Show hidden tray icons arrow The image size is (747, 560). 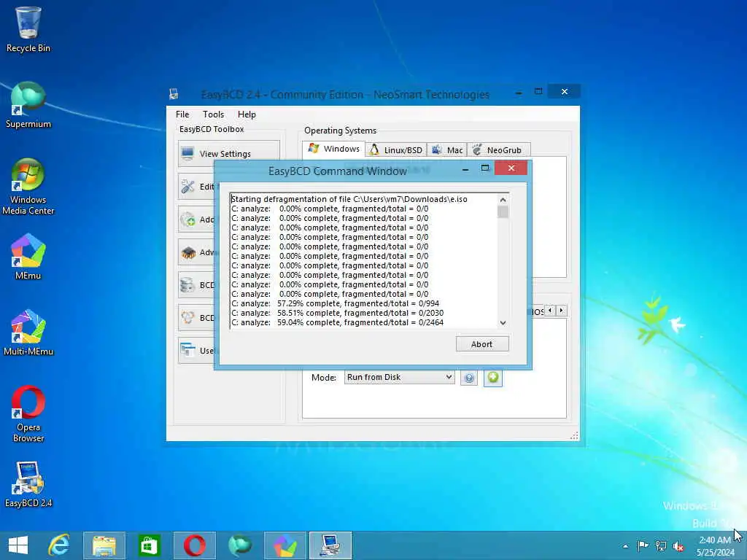(625, 545)
